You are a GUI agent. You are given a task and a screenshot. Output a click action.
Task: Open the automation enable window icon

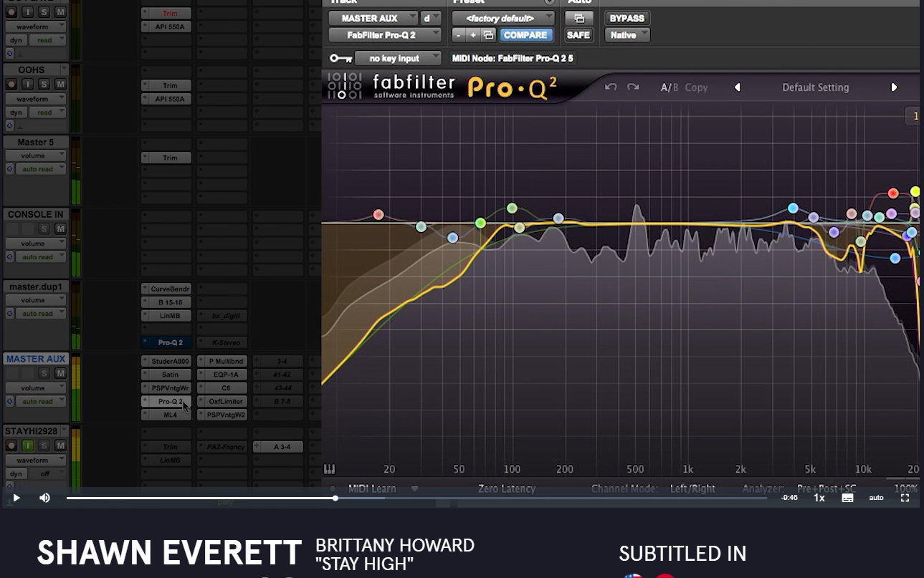[x=579, y=18]
